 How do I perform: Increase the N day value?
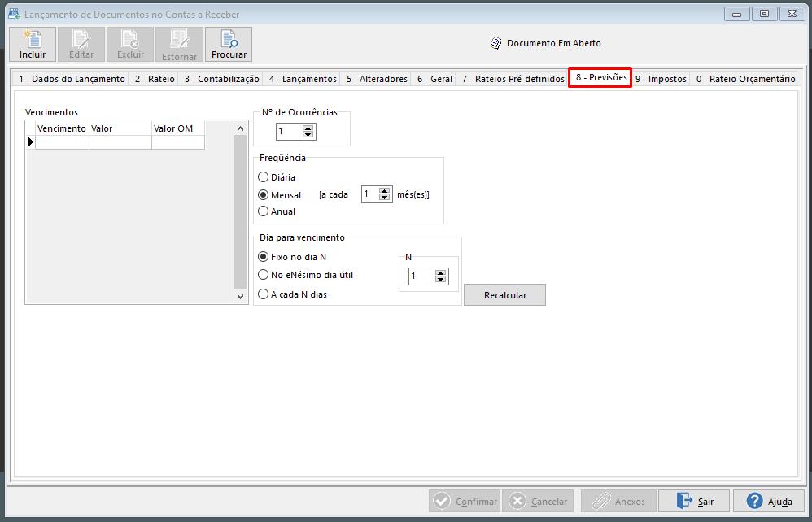441,272
